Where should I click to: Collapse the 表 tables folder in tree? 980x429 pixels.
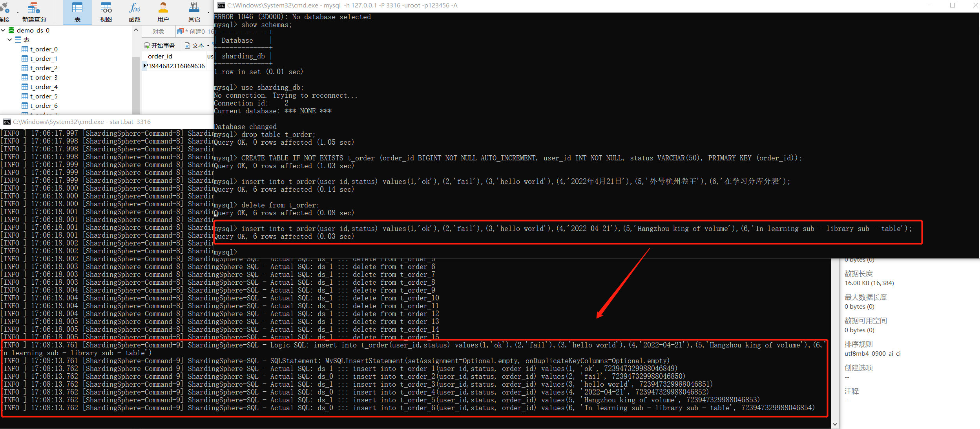coord(9,40)
